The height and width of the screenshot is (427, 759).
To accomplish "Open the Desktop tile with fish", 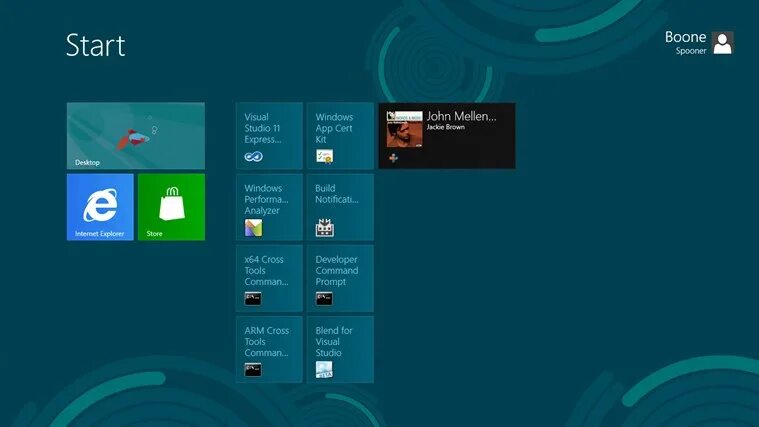I will coord(136,136).
